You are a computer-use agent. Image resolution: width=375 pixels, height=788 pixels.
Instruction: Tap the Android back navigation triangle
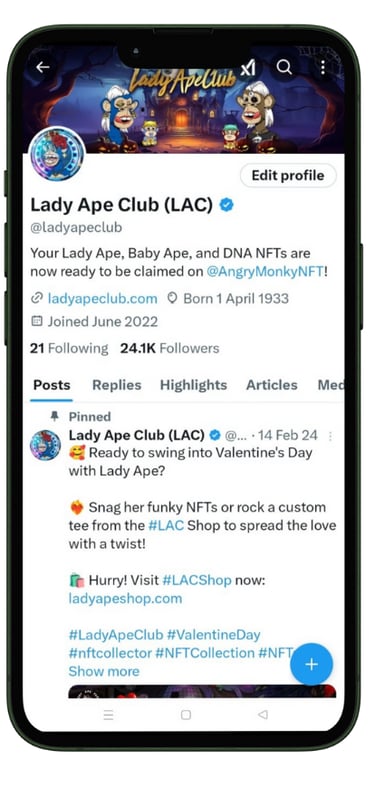262,715
